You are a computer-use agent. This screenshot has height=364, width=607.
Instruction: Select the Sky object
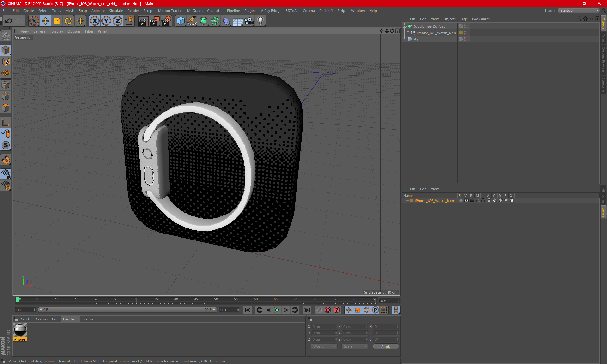(416, 39)
